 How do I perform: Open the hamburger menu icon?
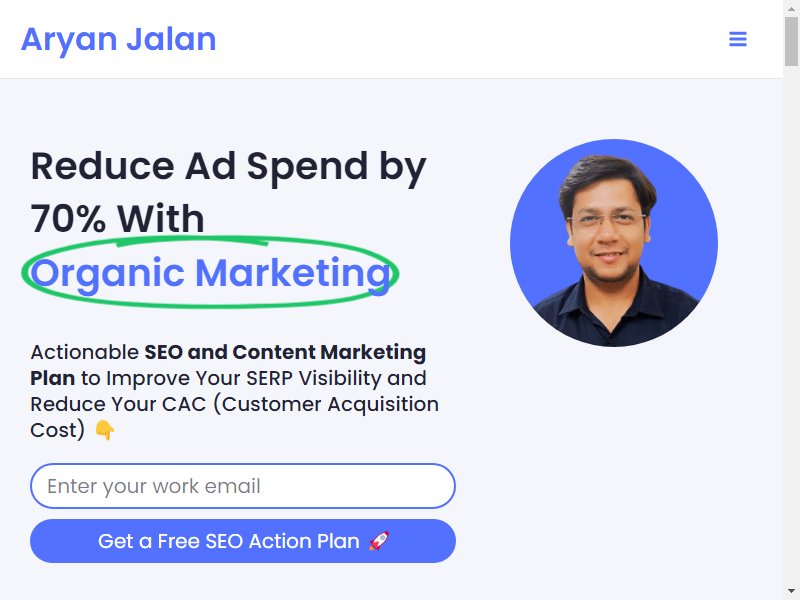coord(738,39)
